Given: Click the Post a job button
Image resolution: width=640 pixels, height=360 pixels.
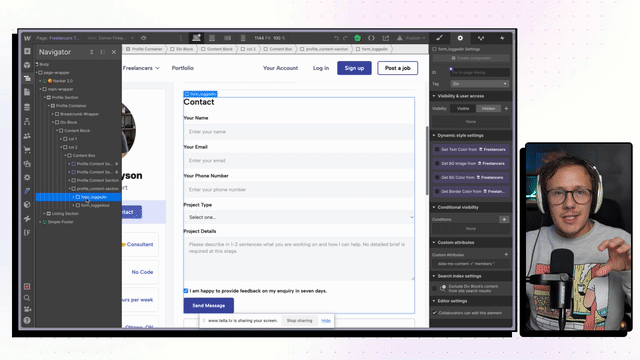Looking at the screenshot, I should click(398, 68).
